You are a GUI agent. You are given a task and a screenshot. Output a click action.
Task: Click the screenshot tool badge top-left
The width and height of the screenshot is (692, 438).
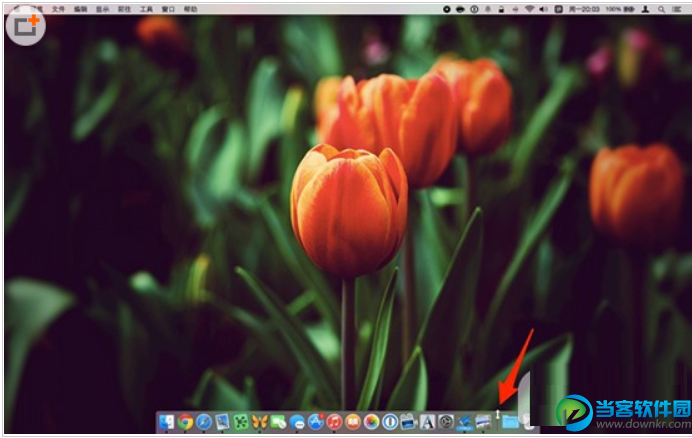tap(24, 24)
